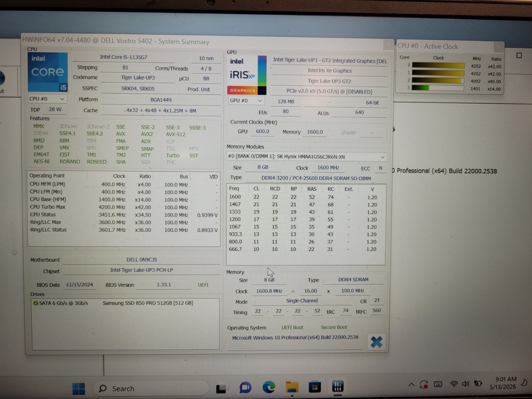Click the DDR4-3200 / PC4-25600 type field
Image resolution: width=532 pixels, height=399 pixels.
tap(316, 178)
